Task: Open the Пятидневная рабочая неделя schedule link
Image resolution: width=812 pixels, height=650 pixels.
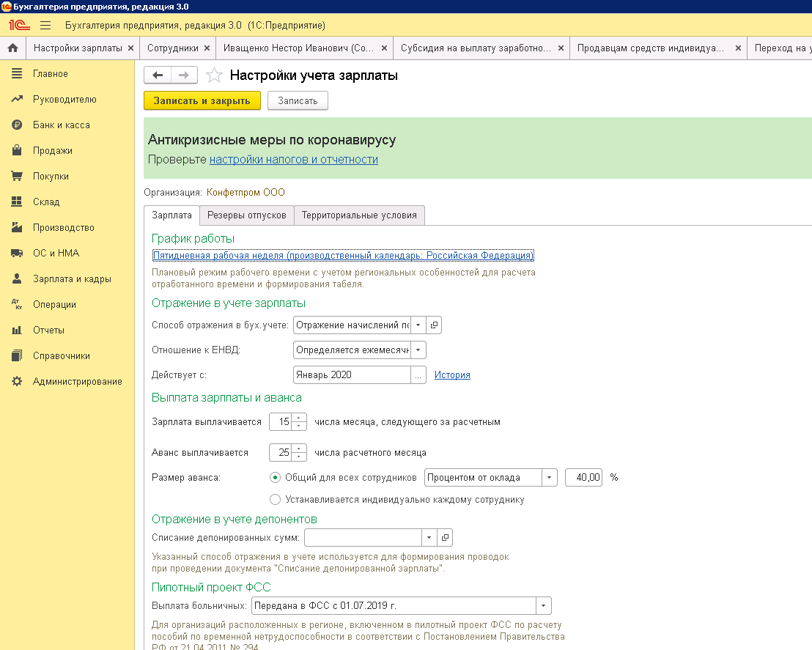Action: click(343, 255)
